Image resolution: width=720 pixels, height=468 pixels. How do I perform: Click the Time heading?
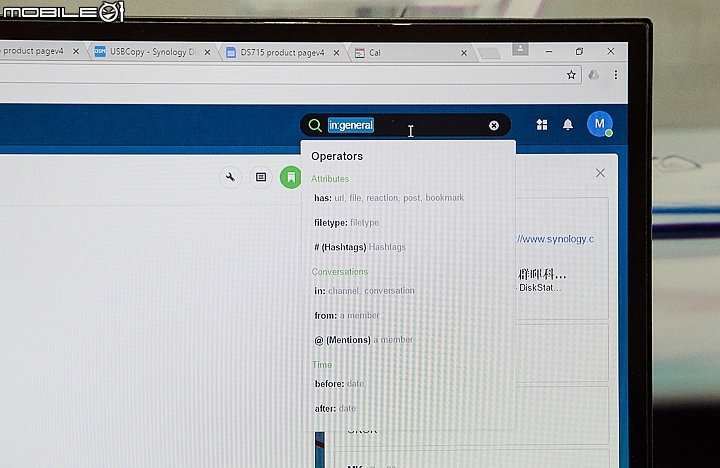pyautogui.click(x=322, y=365)
